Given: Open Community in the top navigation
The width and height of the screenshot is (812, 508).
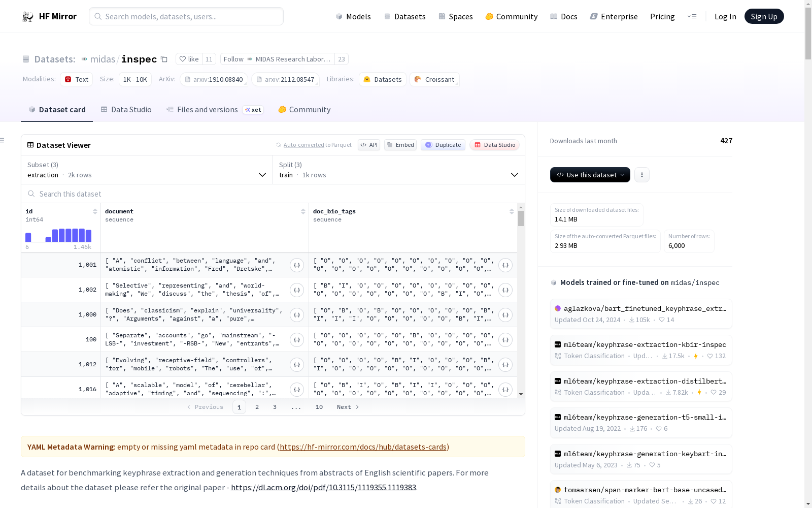Looking at the screenshot, I should click(512, 17).
